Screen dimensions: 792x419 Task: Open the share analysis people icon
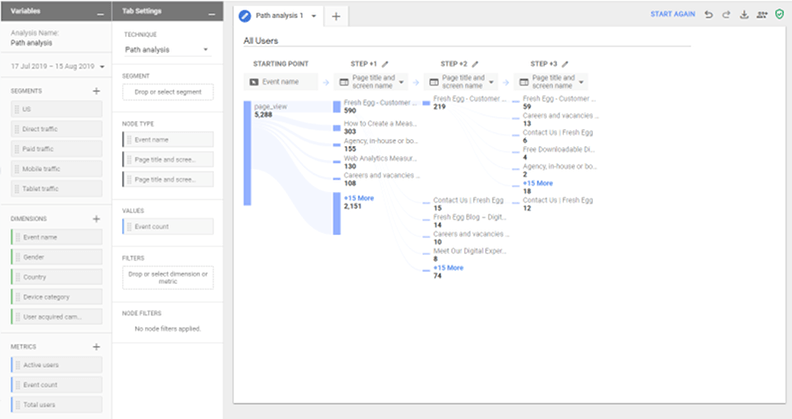click(762, 15)
